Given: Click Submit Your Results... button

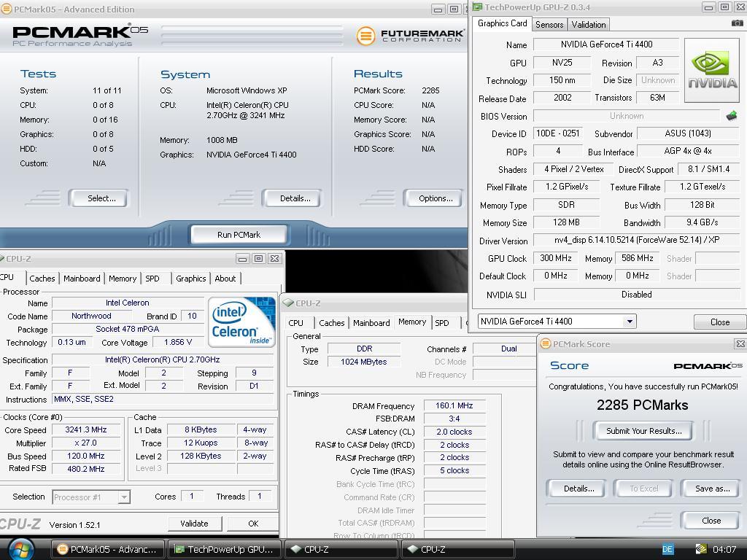Looking at the screenshot, I should click(643, 431).
